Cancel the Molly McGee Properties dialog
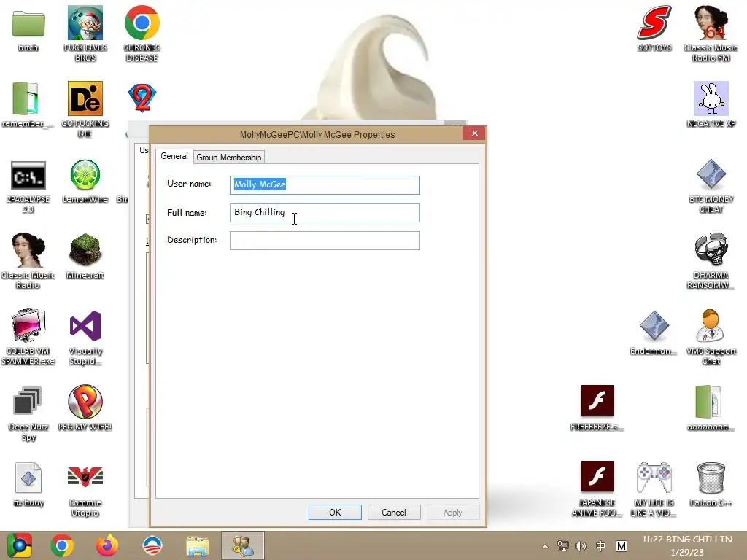This screenshot has height=560, width=747. (x=393, y=513)
